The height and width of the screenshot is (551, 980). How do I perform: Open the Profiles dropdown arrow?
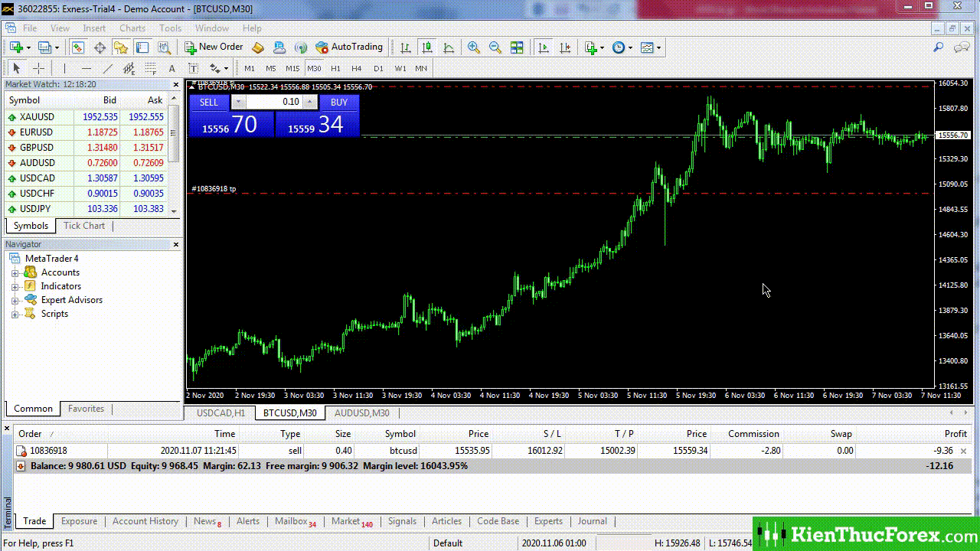tap(57, 47)
